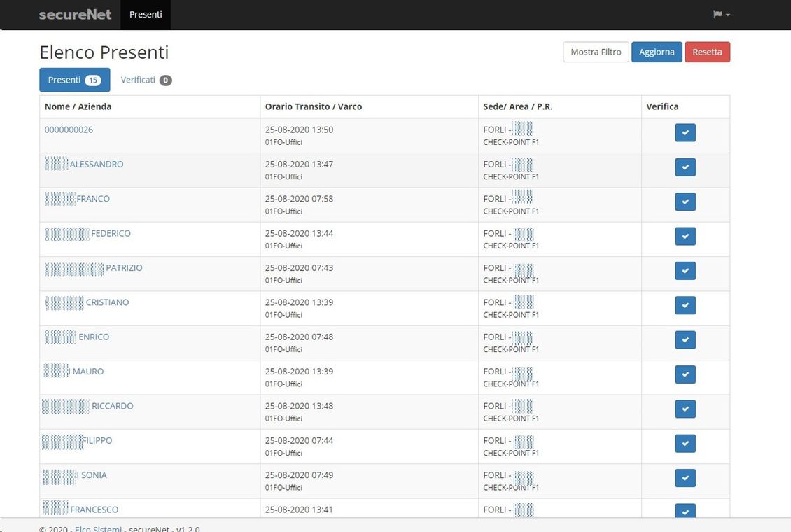Screen dimensions: 791x532
Task: Switch to the Presenti tab
Action: (x=75, y=80)
